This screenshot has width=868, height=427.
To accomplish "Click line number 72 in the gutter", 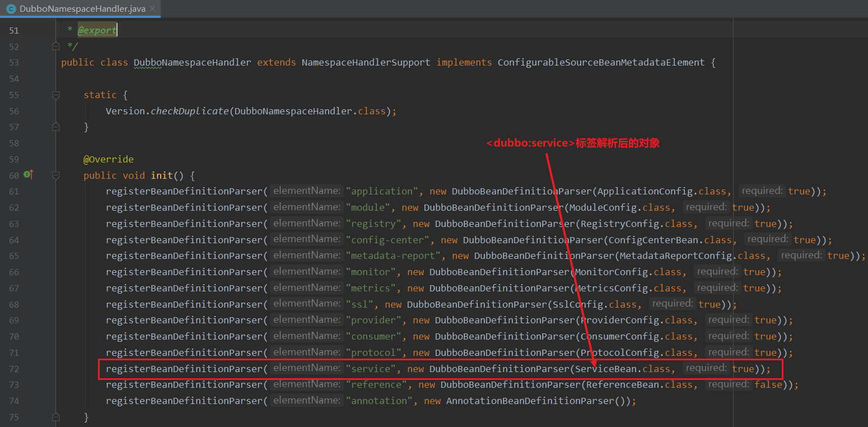I will click(13, 369).
